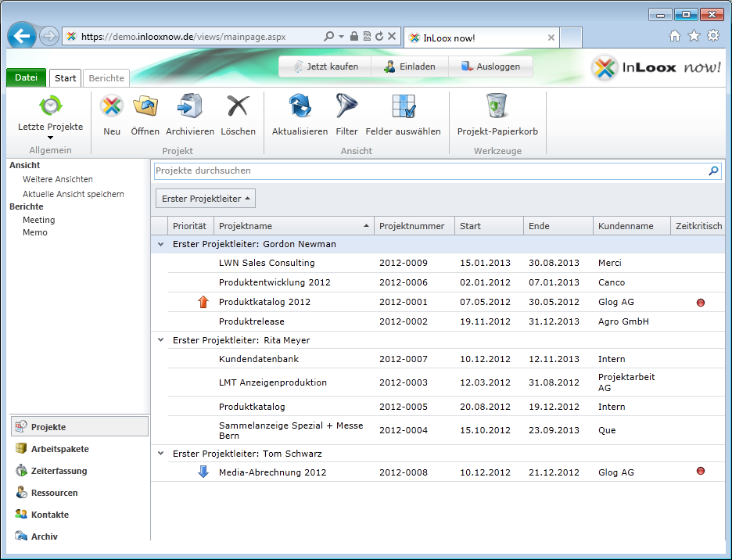The image size is (732, 560).
Task: Reload page using the address bar refresh icon
Action: [x=379, y=37]
